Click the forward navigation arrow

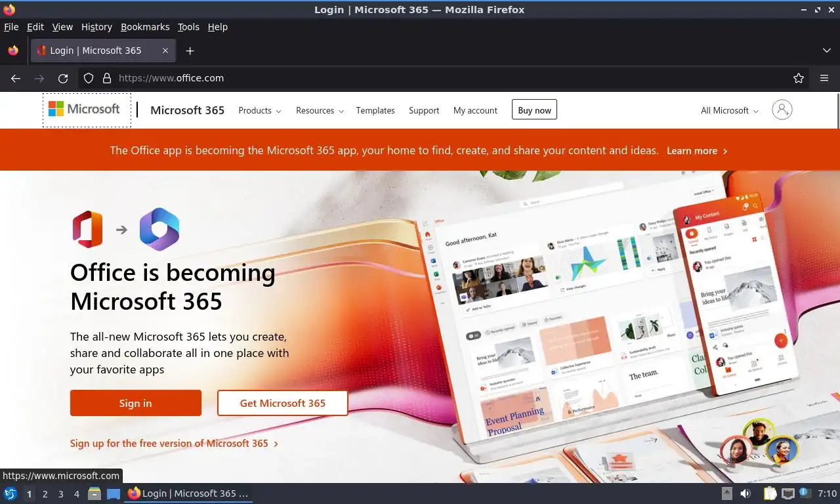click(39, 78)
